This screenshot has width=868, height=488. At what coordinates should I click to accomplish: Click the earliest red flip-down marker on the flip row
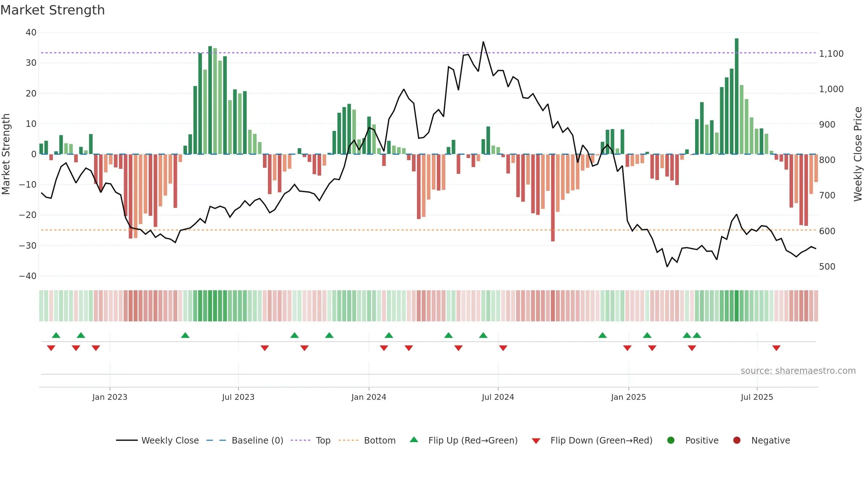51,348
